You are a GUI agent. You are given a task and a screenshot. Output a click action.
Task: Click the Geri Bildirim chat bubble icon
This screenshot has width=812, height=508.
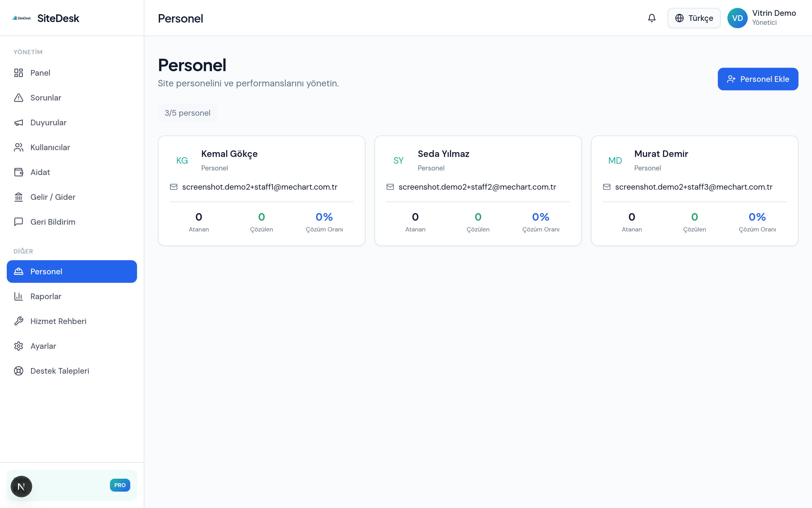point(18,222)
